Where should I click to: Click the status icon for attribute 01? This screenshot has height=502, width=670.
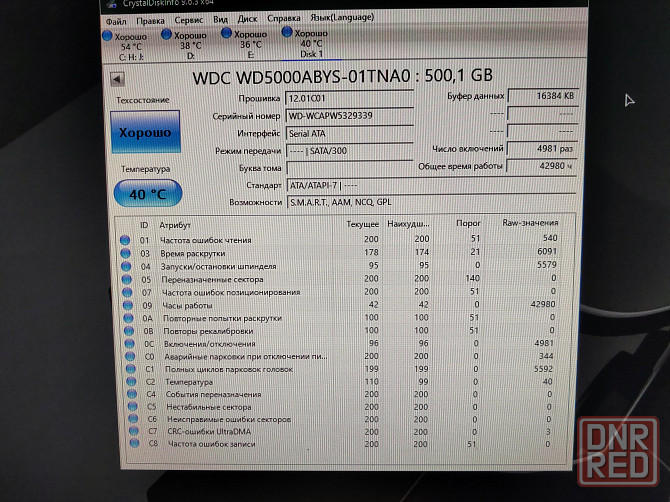pyautogui.click(x=125, y=240)
